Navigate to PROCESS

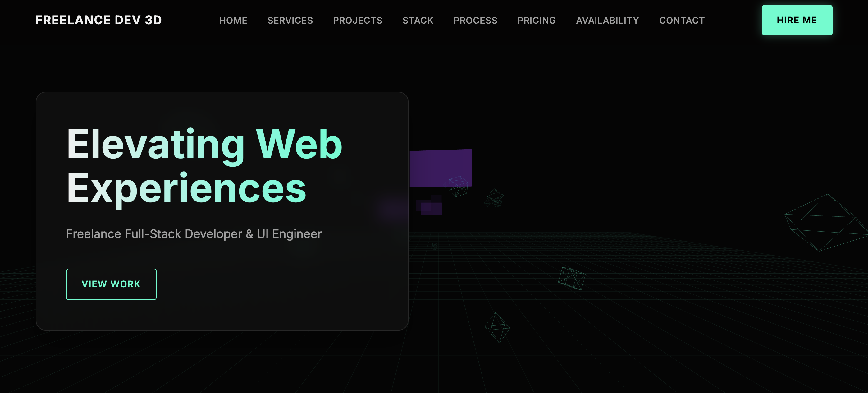coord(475,20)
